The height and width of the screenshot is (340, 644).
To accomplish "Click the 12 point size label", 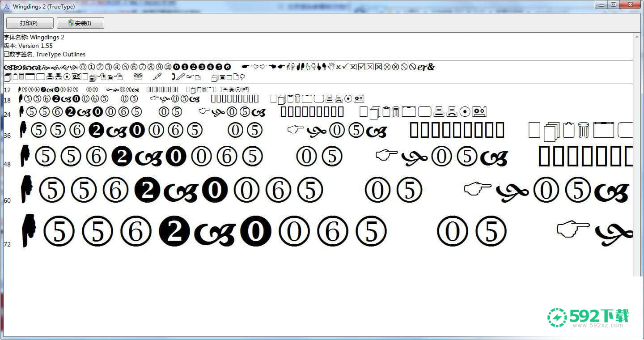I will click(x=7, y=90).
